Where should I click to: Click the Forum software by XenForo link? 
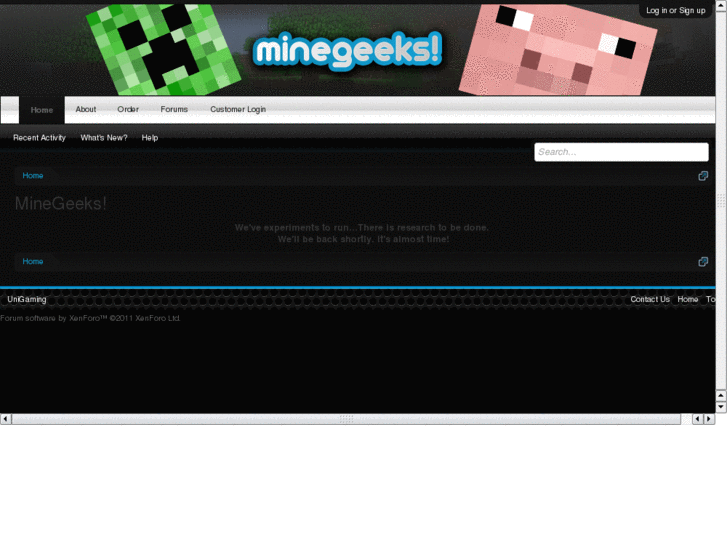90,318
